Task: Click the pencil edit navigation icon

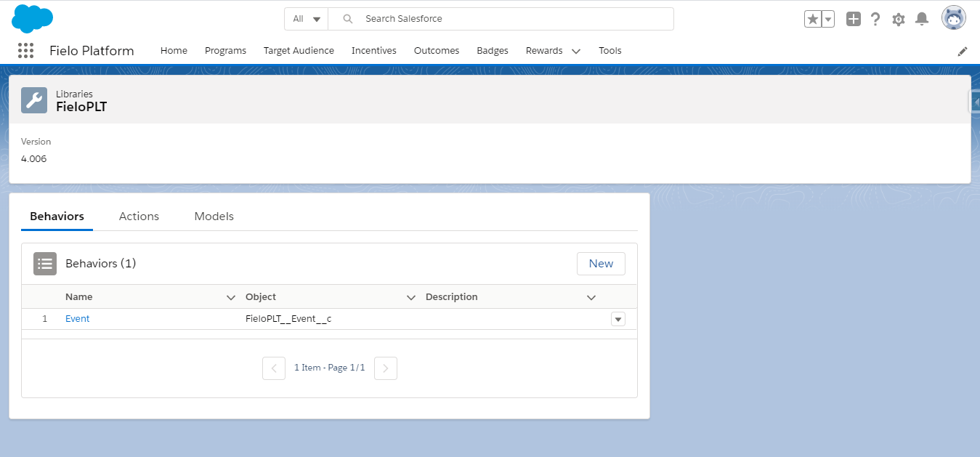Action: [963, 52]
